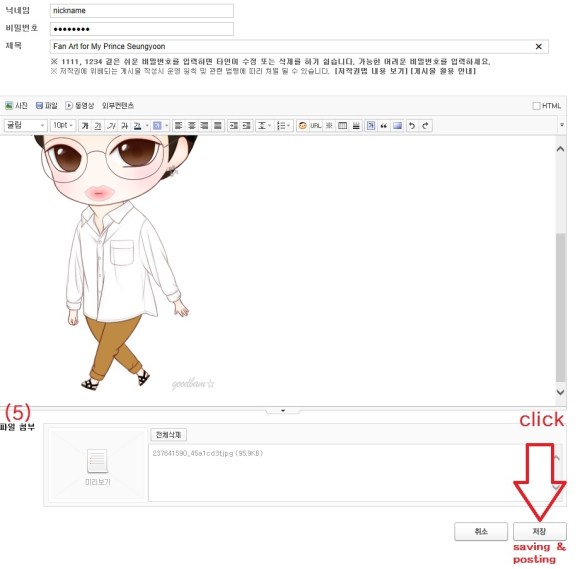The height and width of the screenshot is (569, 580).
Task: Open the 게시물 활용 안내 link
Action: [x=443, y=71]
